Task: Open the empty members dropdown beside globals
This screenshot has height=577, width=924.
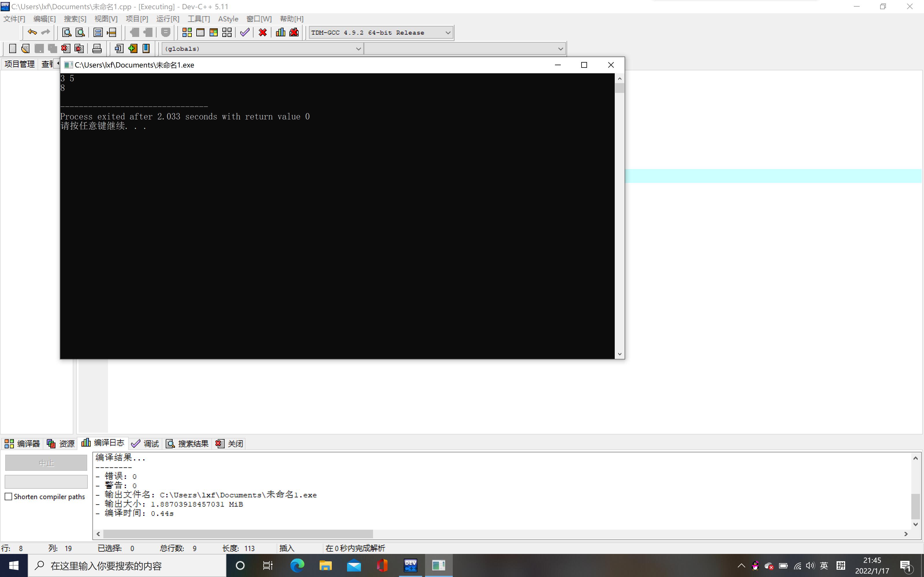Action: [x=560, y=49]
